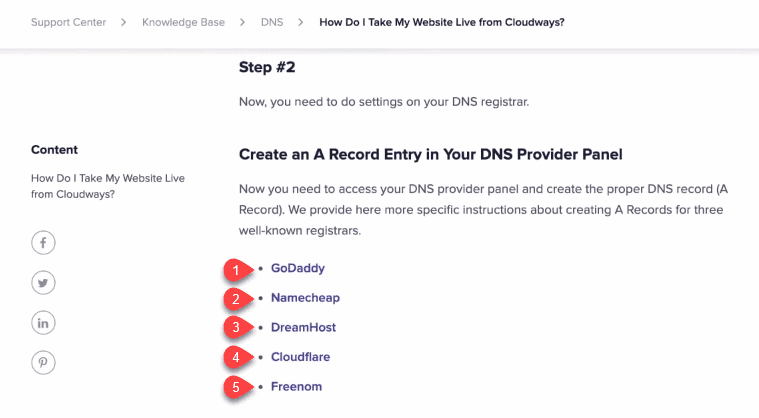Go to Support Center breadcrumb

click(68, 22)
